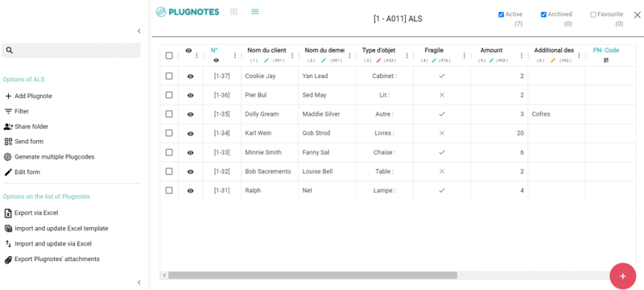Click Add Plugnote in the sidebar

click(x=28, y=96)
